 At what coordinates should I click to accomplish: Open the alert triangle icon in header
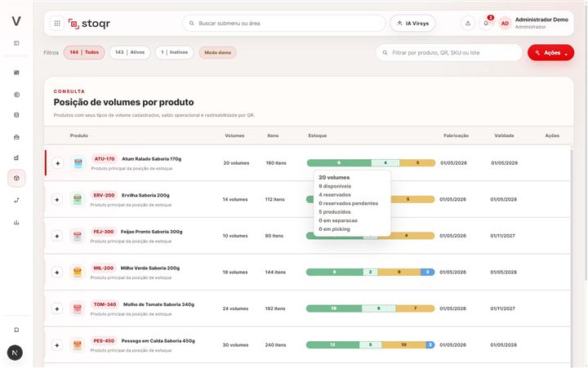(x=468, y=23)
